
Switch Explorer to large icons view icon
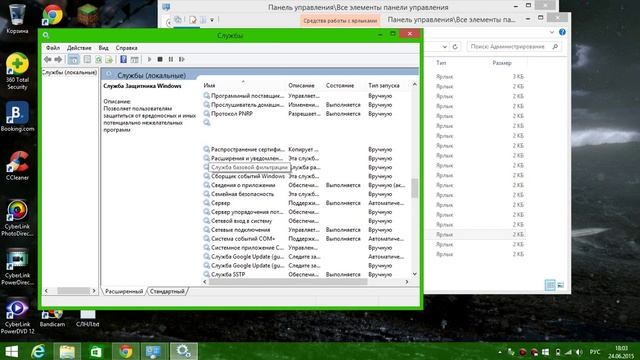click(561, 285)
